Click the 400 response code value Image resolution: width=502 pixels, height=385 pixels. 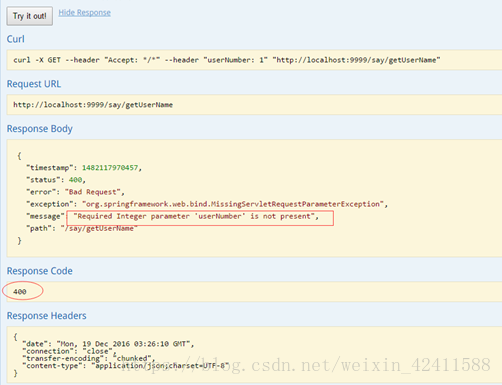pos(20,292)
